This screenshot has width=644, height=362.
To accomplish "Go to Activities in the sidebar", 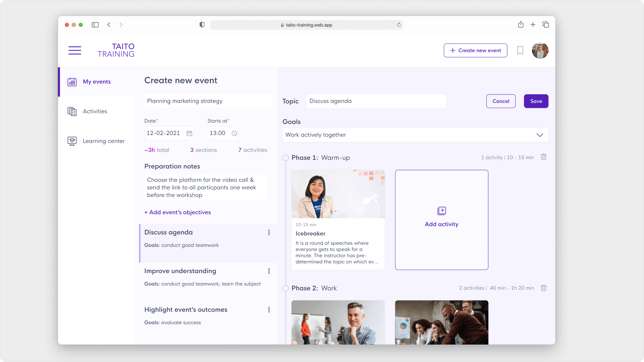I will coord(95,111).
